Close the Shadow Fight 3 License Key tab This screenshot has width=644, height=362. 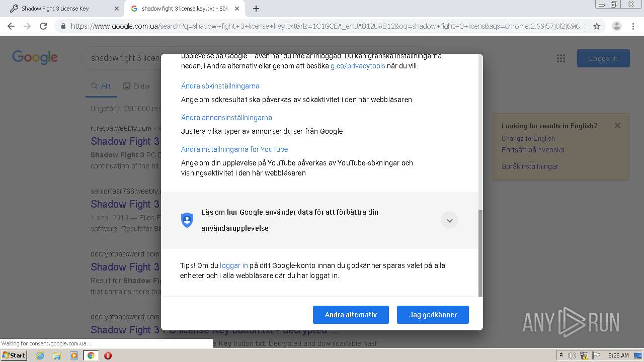[x=116, y=9]
